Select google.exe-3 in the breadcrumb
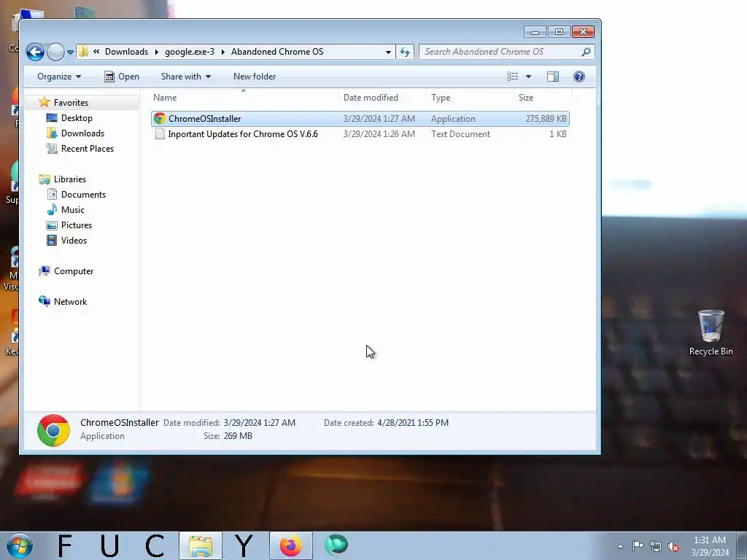The height and width of the screenshot is (560, 747). [x=190, y=52]
